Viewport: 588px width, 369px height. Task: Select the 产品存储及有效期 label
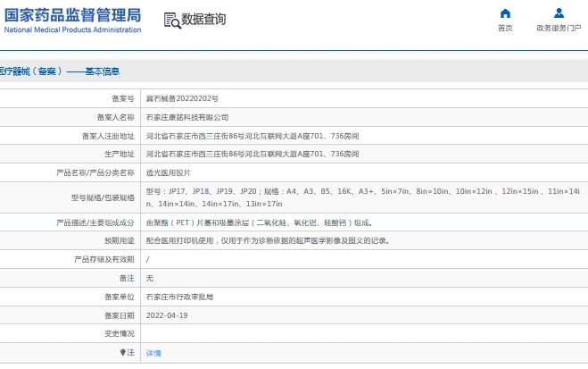tap(104, 259)
